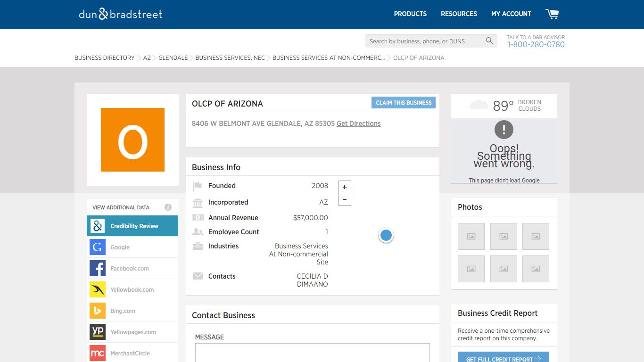The height and width of the screenshot is (362, 644).
Task: Click the Founded flag icon
Action: pyautogui.click(x=198, y=187)
